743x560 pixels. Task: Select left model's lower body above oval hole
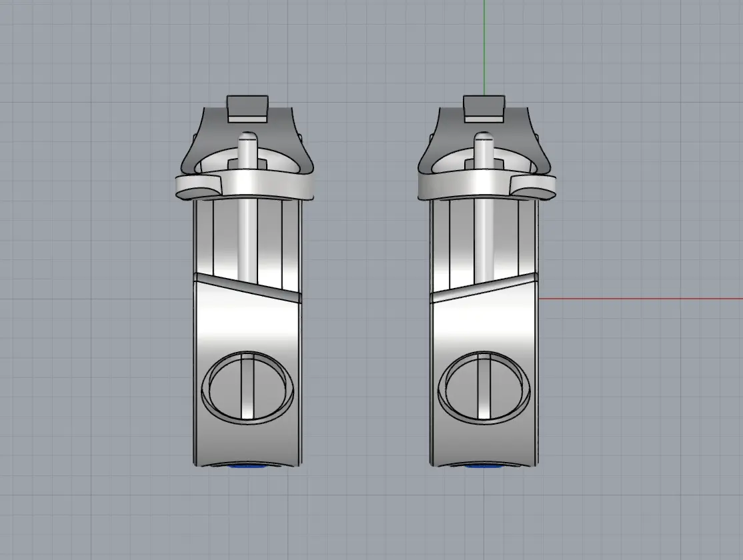(247, 320)
